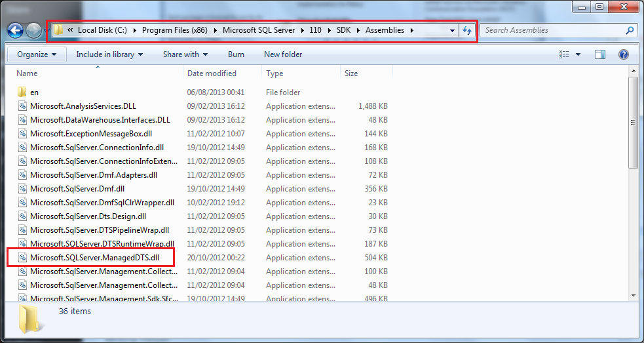
Task: Toggle the preview pane icon
Action: [x=600, y=54]
